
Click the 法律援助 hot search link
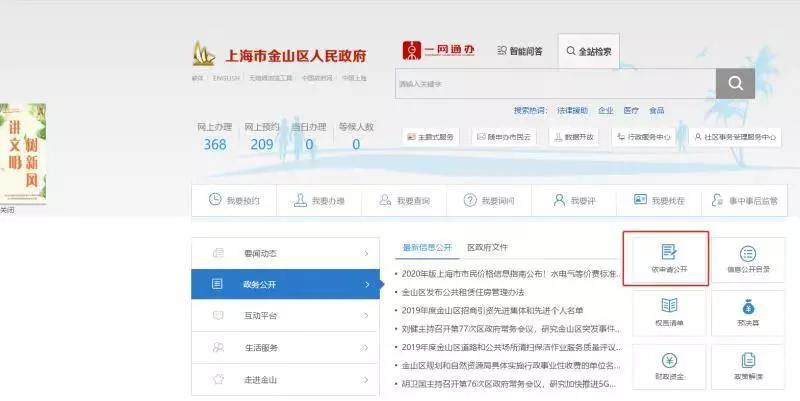click(574, 110)
